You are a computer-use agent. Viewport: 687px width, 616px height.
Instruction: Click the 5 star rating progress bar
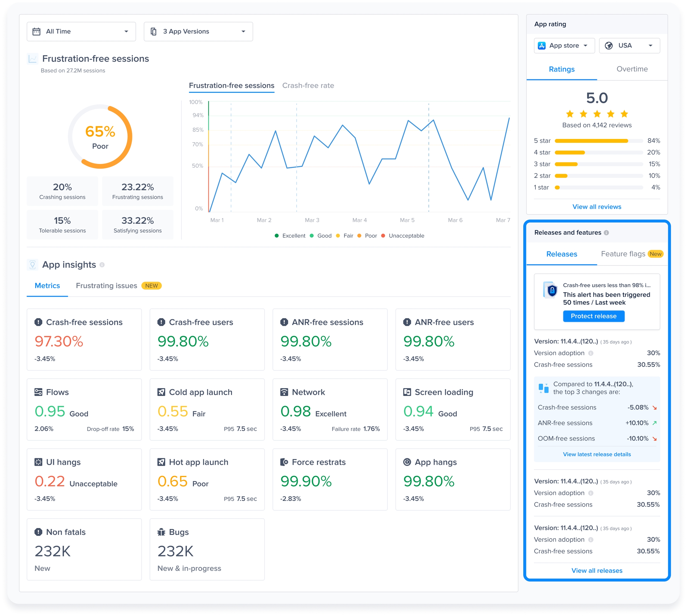[599, 141]
